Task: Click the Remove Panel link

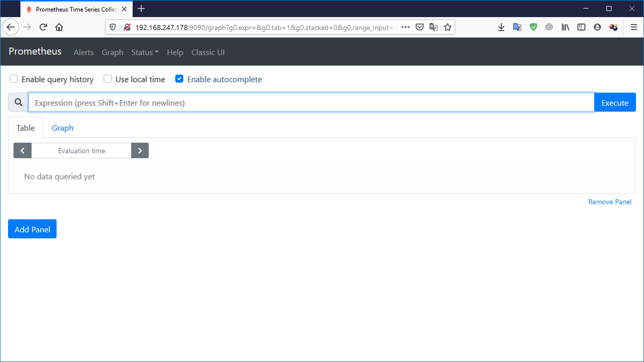Action: 610,202
